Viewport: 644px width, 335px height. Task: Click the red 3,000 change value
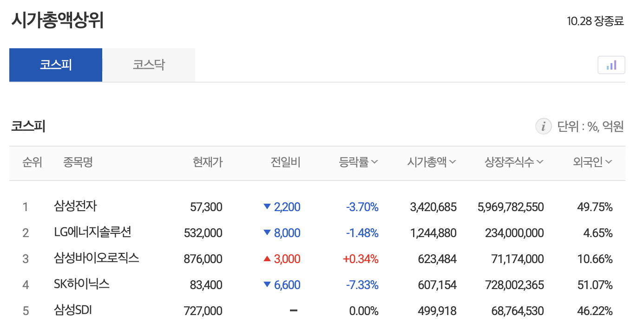(x=287, y=259)
